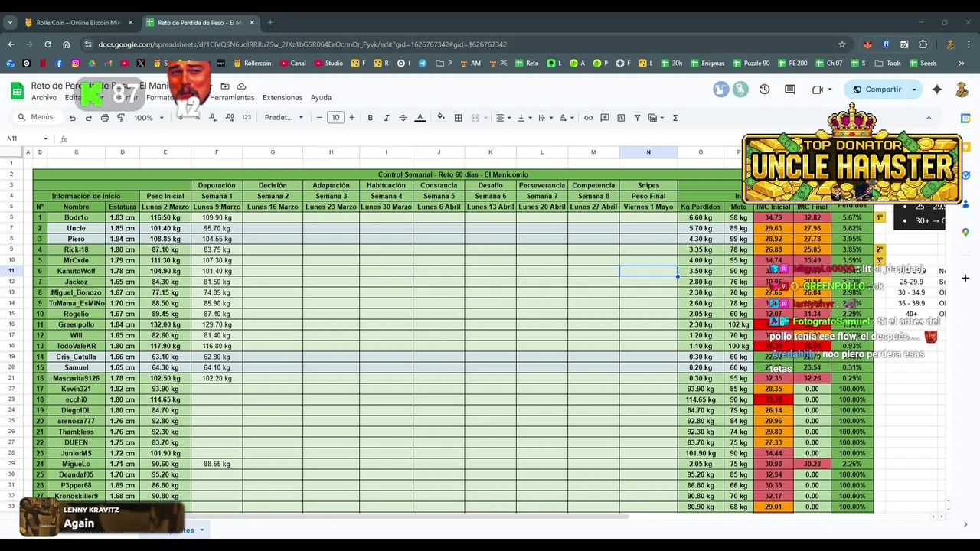The image size is (980, 551).
Task: Open the functions sigma icon
Action: pos(675,118)
